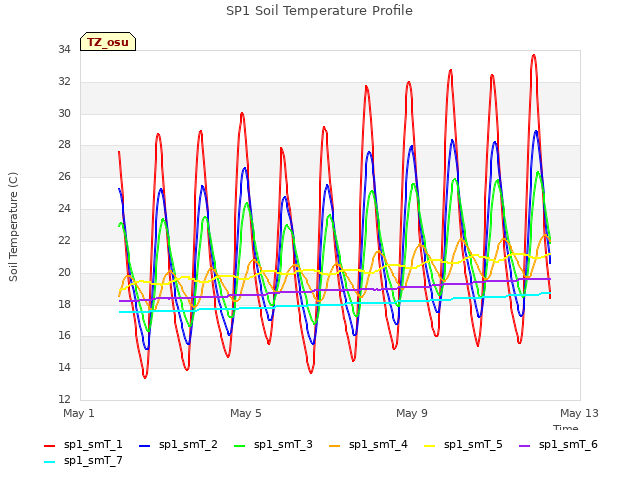Click the chart title SP1 Soil Temperature Profile
The image size is (640, 480).
(319, 11)
